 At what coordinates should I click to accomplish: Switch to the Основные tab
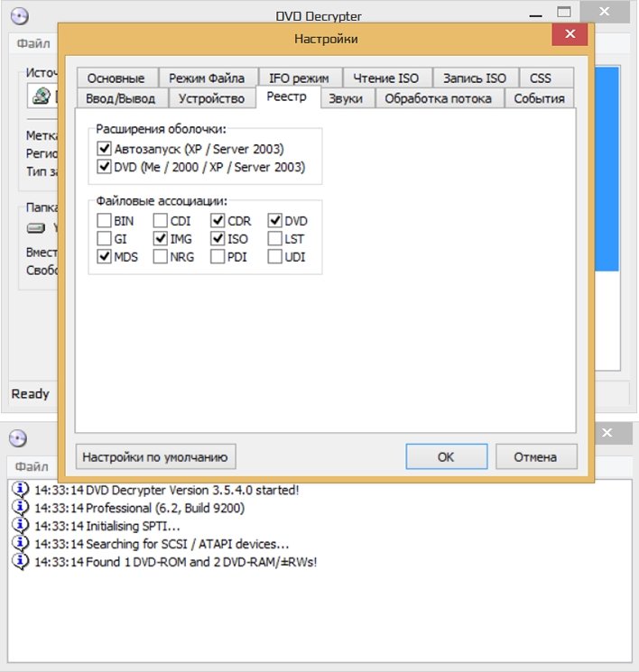tap(116, 78)
